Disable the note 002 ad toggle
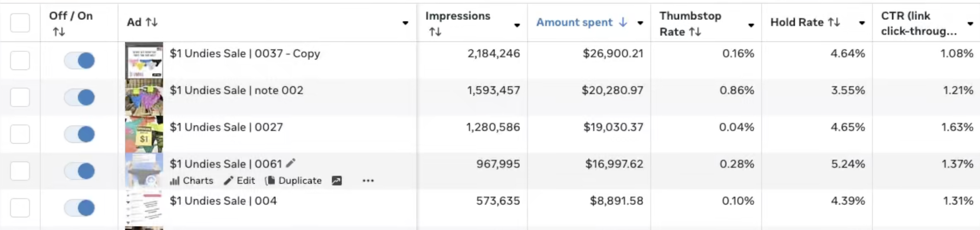 [x=80, y=97]
